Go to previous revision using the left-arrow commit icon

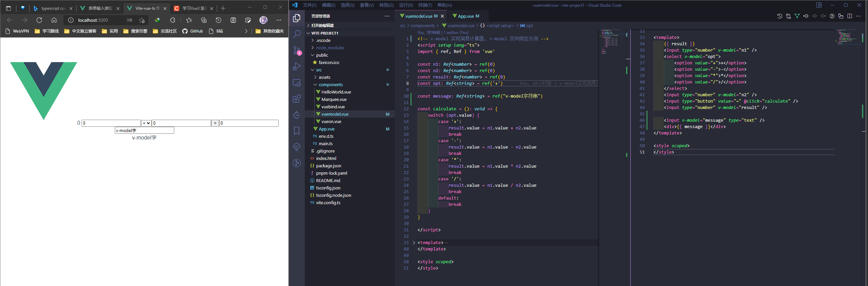806,16
